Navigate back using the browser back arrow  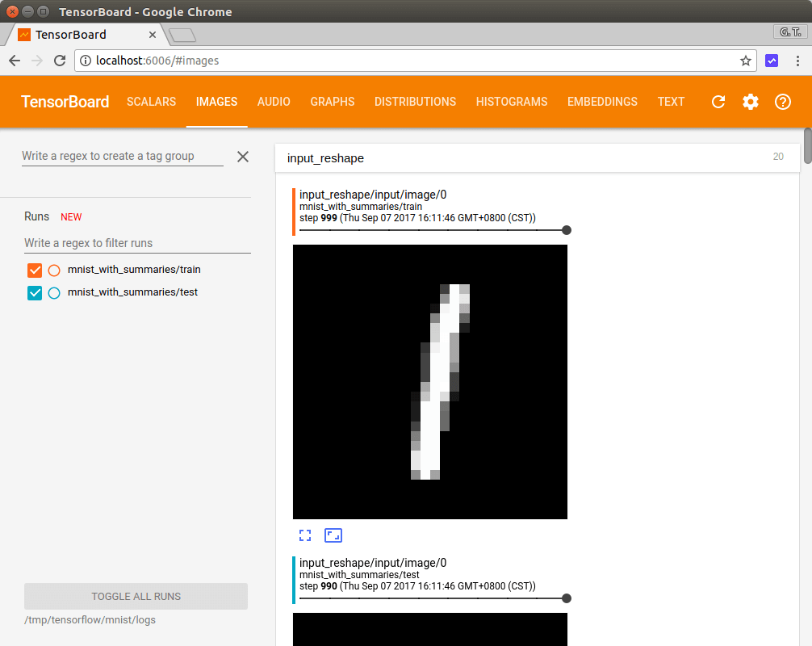pos(14,60)
